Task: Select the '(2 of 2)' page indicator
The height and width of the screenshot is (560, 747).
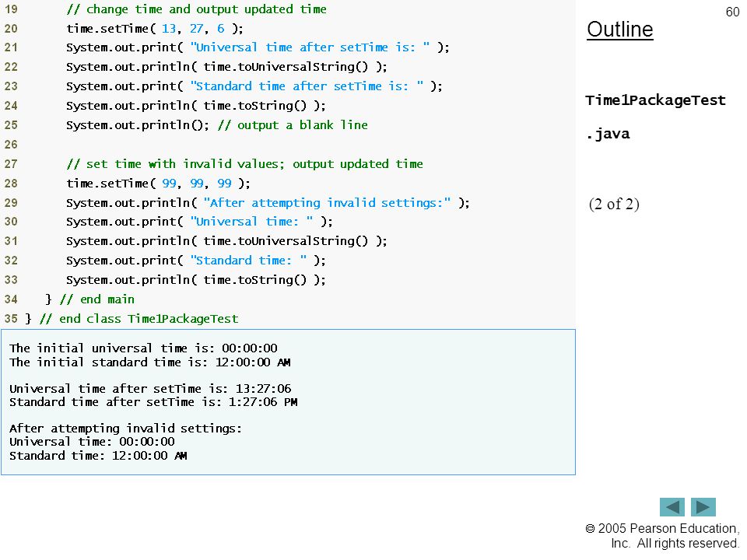Action: pyautogui.click(x=614, y=204)
